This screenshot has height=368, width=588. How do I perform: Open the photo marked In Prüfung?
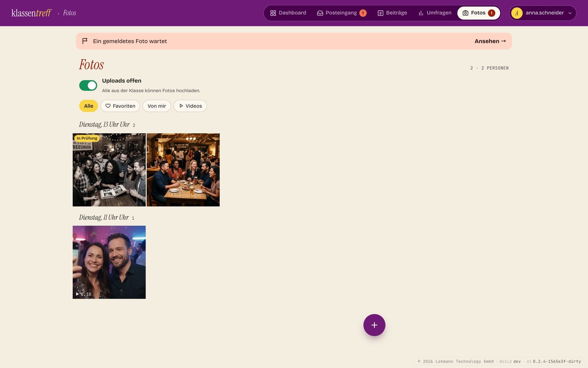(x=109, y=170)
